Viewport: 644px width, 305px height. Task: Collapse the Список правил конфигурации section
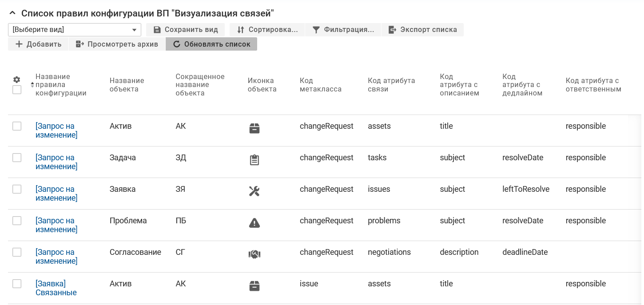click(12, 13)
